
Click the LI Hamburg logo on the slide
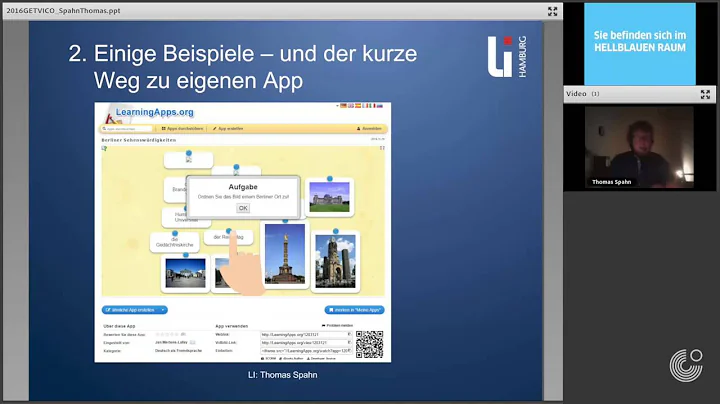tap(507, 56)
